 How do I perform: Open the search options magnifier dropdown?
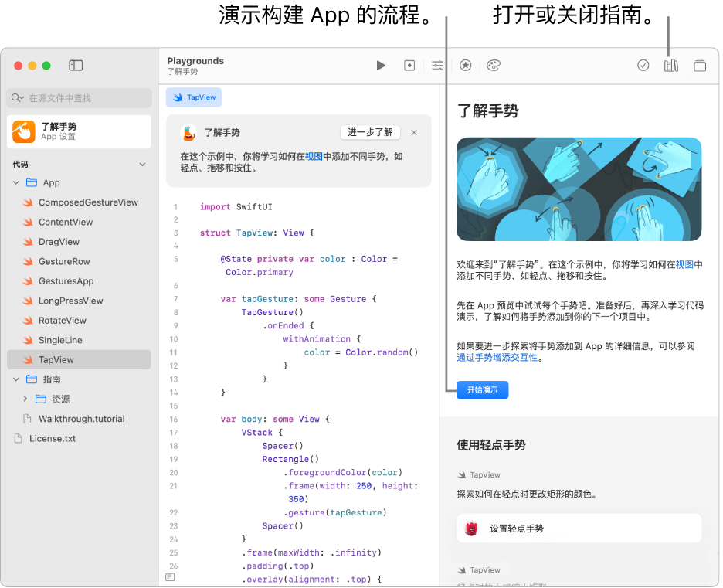[18, 98]
